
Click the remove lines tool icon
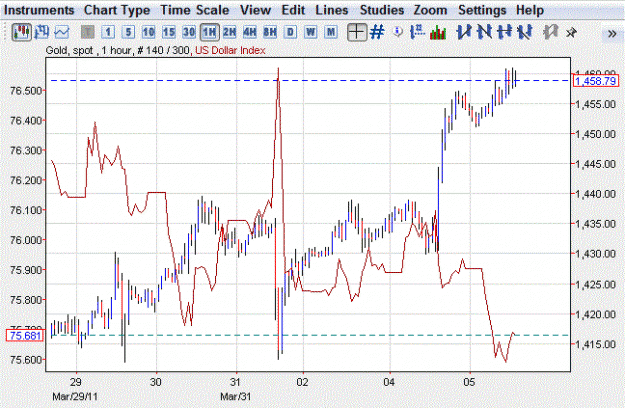point(525,32)
